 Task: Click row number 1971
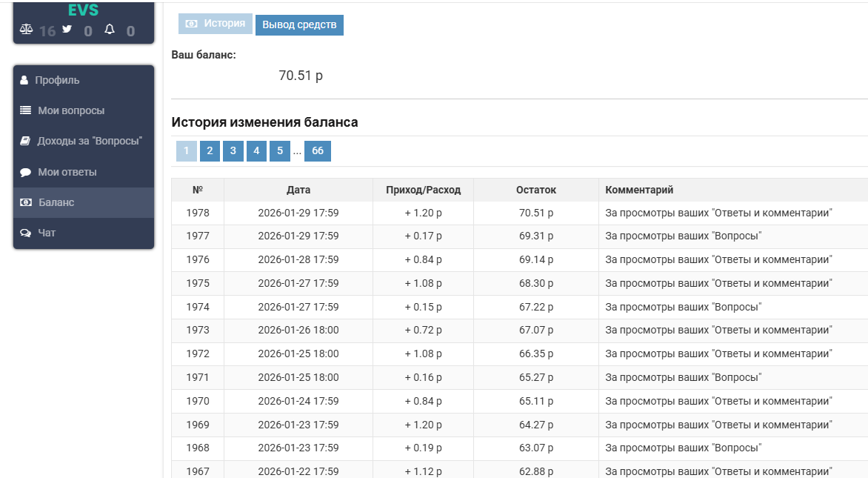click(x=198, y=377)
